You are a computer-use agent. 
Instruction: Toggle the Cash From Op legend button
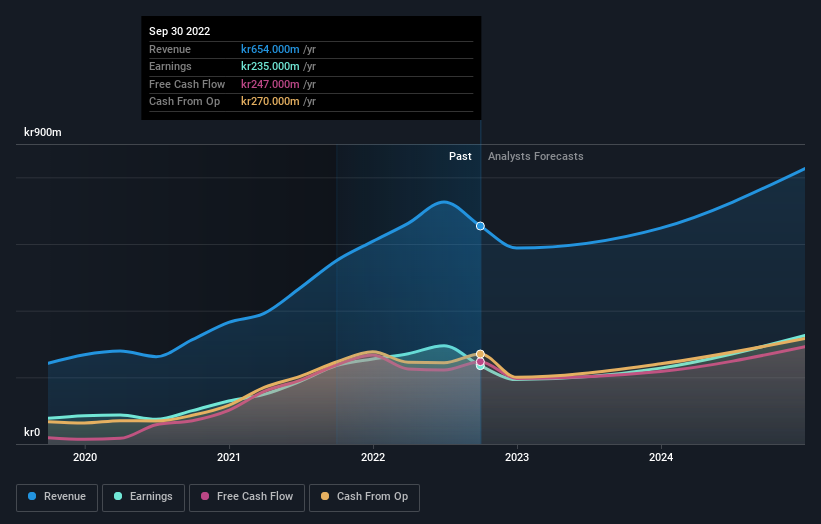[x=364, y=497]
